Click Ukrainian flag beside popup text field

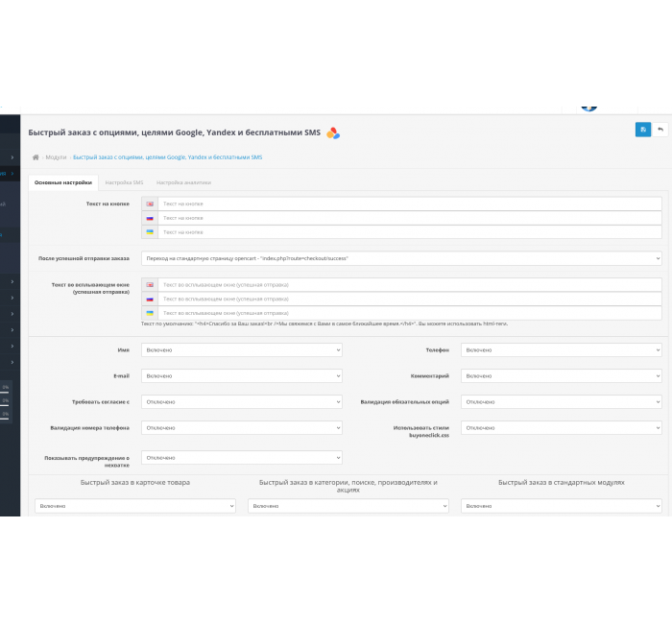click(x=150, y=313)
